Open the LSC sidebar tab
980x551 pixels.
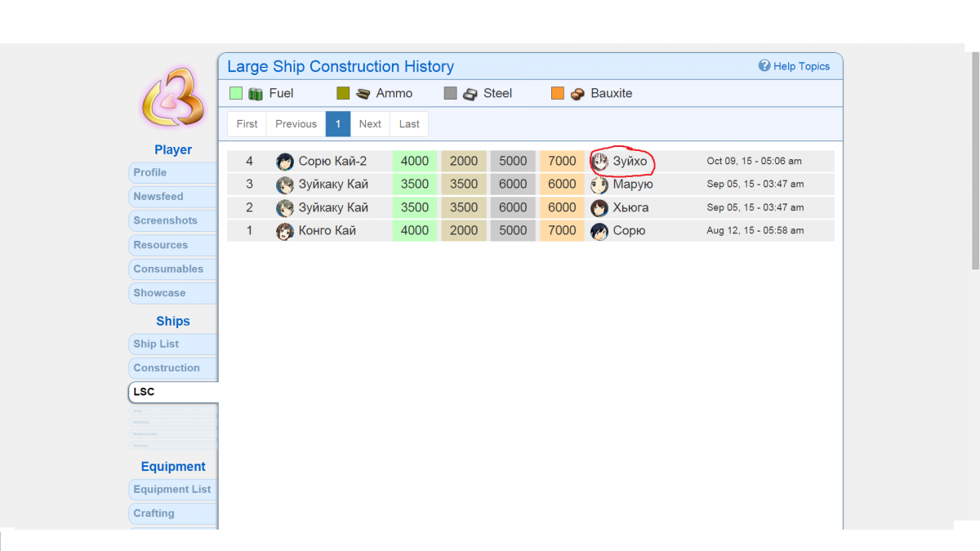coord(173,392)
